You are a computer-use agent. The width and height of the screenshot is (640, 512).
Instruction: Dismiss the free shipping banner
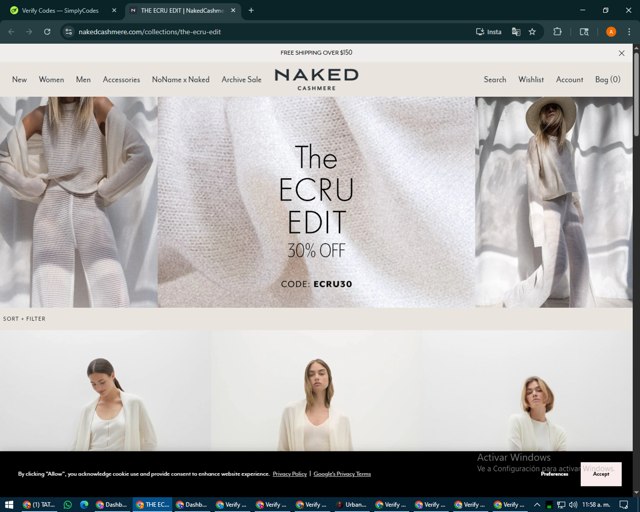pyautogui.click(x=622, y=53)
